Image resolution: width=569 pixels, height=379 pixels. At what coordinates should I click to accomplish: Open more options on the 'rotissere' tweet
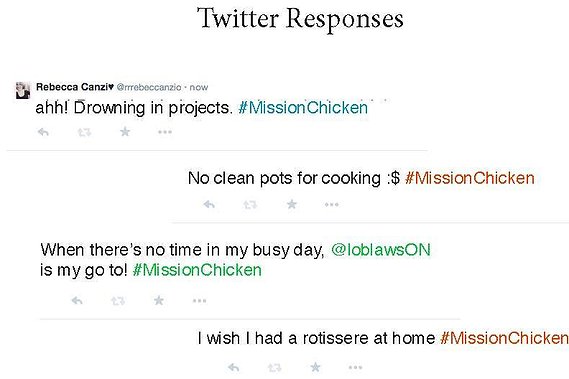tap(355, 368)
